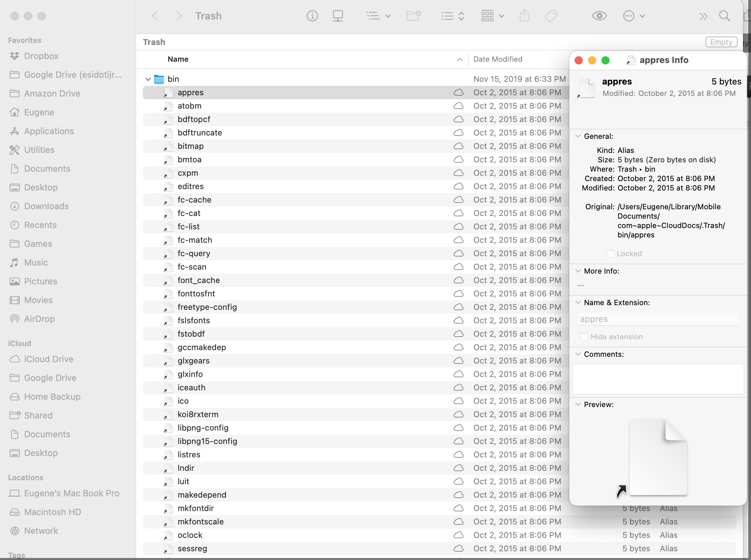Screen dimensions: 751x560
Task: Select the glxgears alias file
Action: (193, 361)
